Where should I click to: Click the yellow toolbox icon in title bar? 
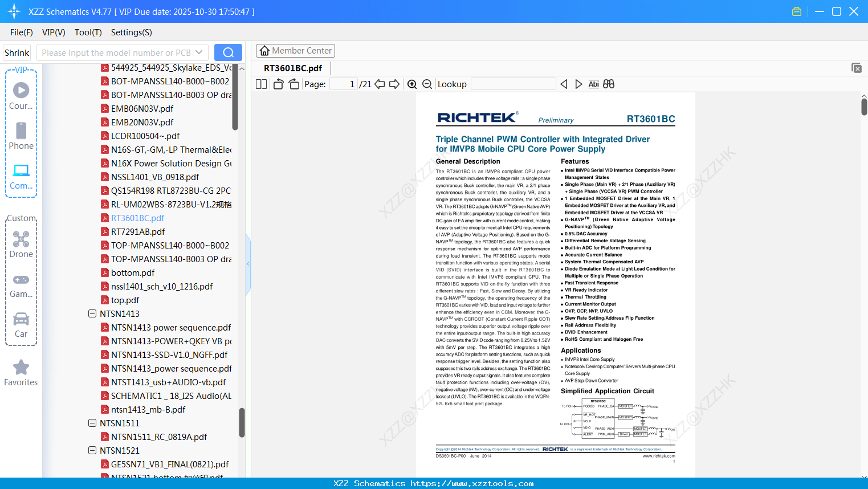tap(797, 11)
